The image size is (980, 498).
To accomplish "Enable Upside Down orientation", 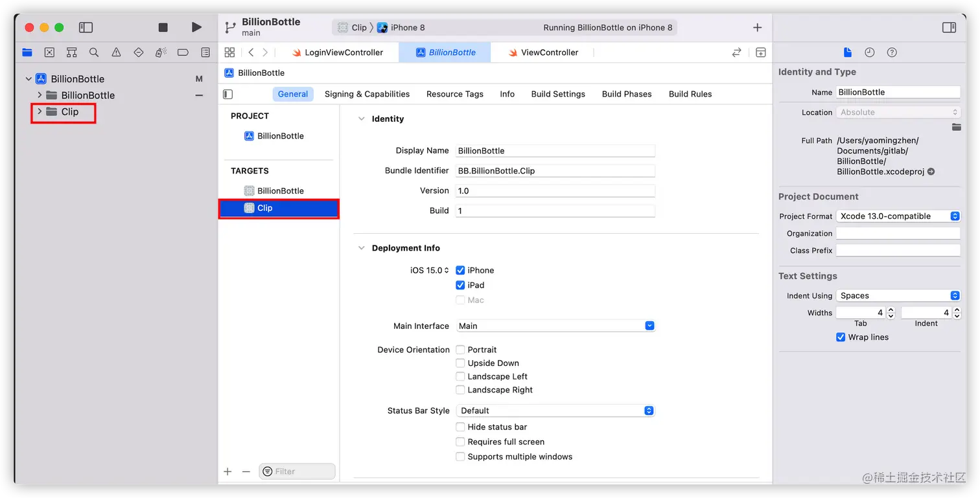I will 460,363.
